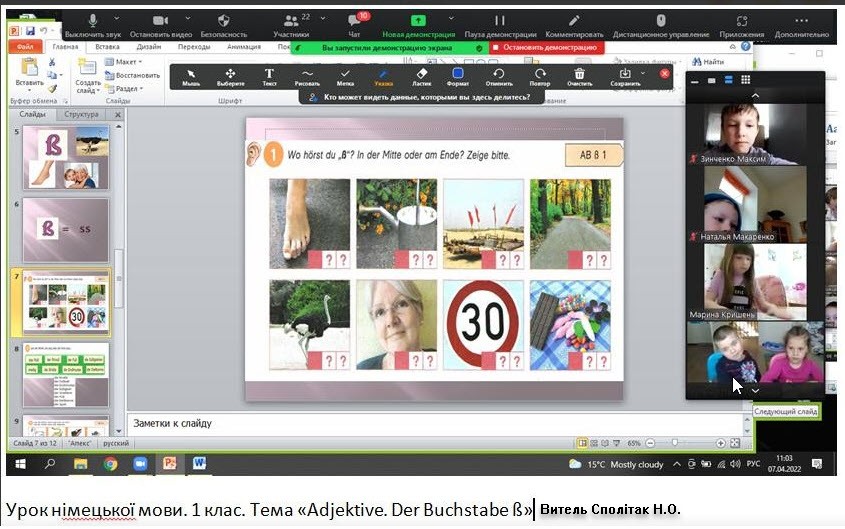Switch to the Вставка ribbon tab
This screenshot has height=529, width=845.
point(107,47)
